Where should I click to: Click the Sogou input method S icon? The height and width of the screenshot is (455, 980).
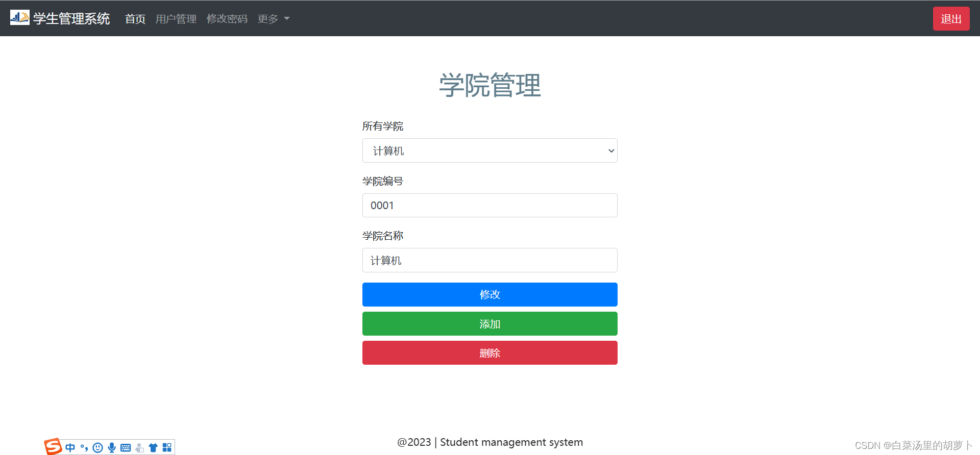coord(53,446)
